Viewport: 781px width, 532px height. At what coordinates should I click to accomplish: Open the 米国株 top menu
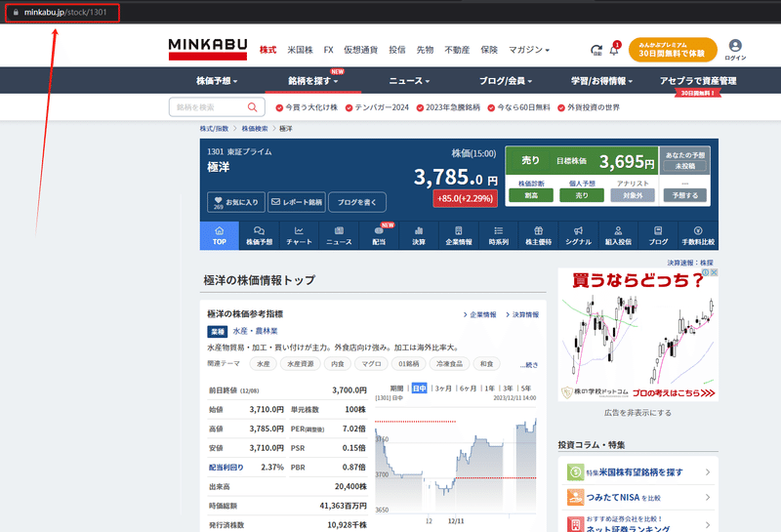click(300, 50)
